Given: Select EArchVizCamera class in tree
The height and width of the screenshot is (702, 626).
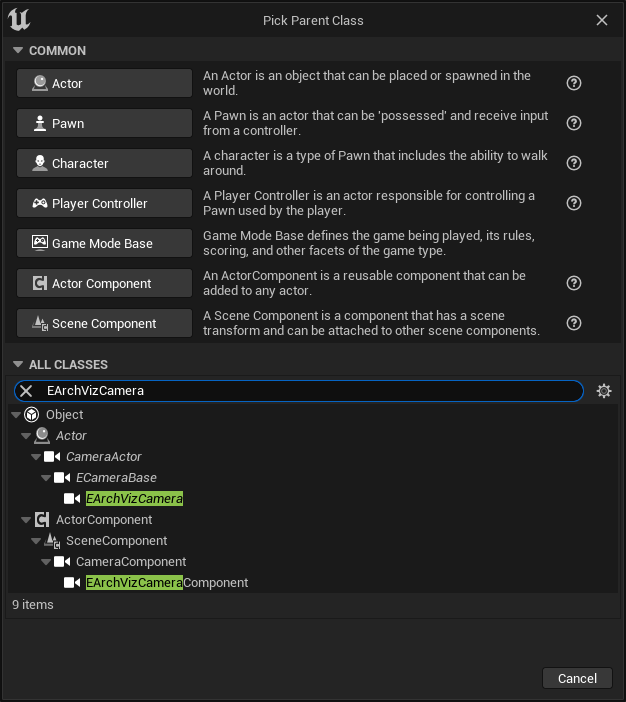Looking at the screenshot, I should coord(134,499).
